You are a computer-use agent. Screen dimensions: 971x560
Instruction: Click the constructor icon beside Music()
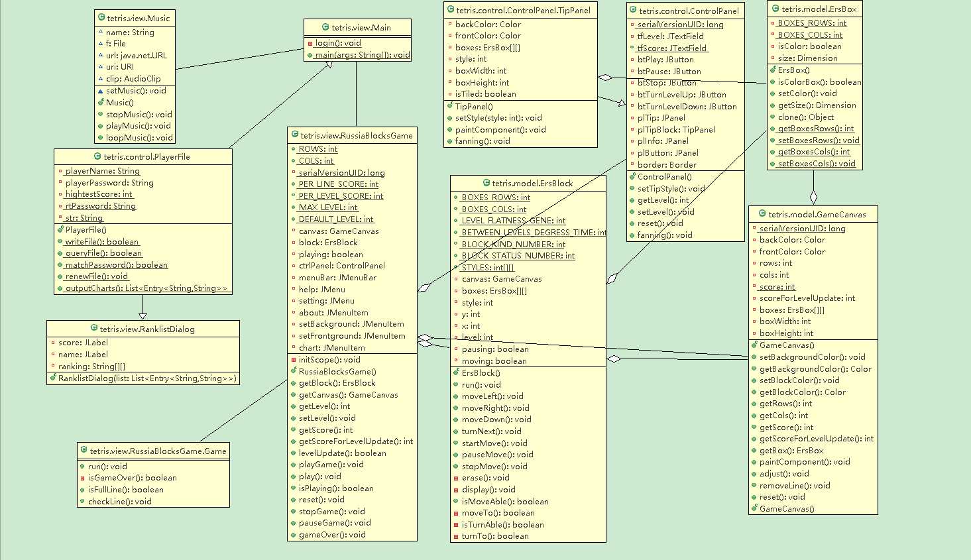[101, 102]
